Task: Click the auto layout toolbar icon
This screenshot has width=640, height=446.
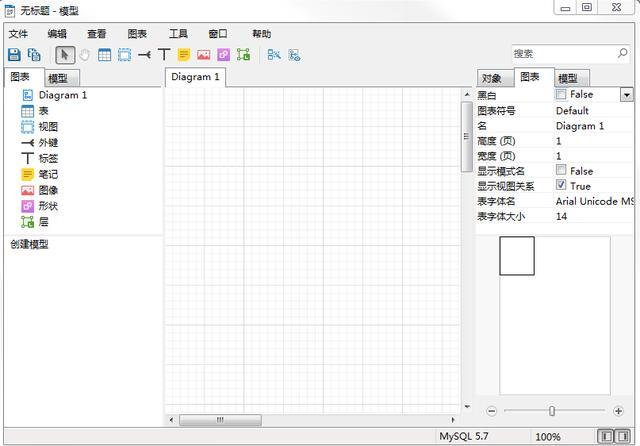Action: coord(274,55)
